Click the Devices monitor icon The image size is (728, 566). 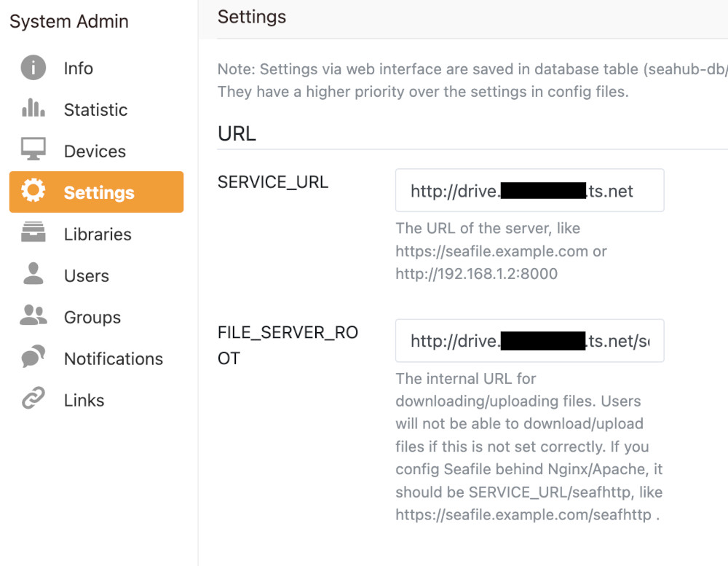pyautogui.click(x=33, y=151)
